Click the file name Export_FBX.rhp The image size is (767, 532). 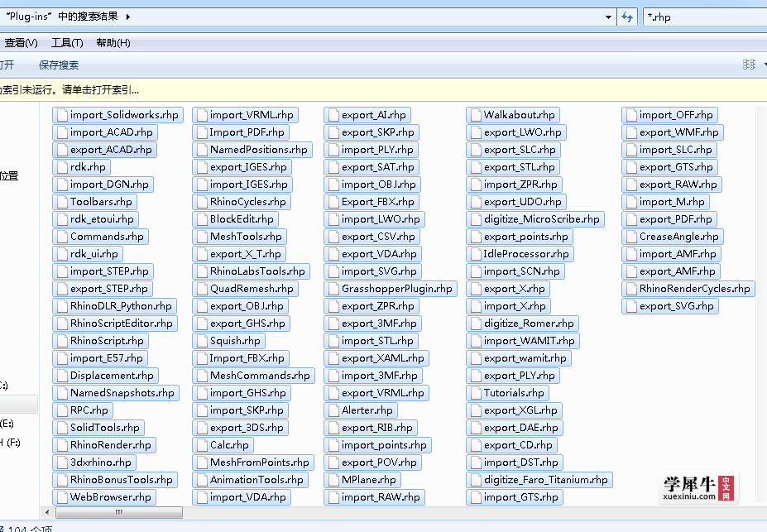[377, 202]
